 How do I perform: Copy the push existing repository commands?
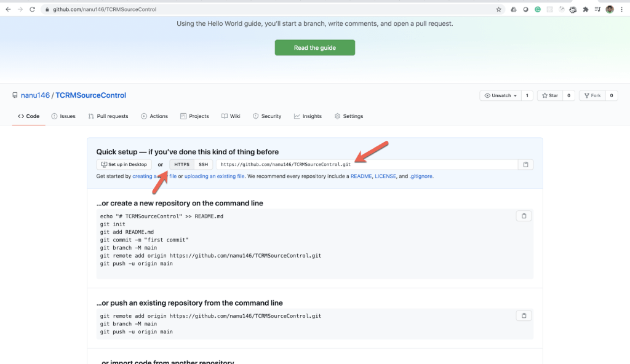[524, 315]
